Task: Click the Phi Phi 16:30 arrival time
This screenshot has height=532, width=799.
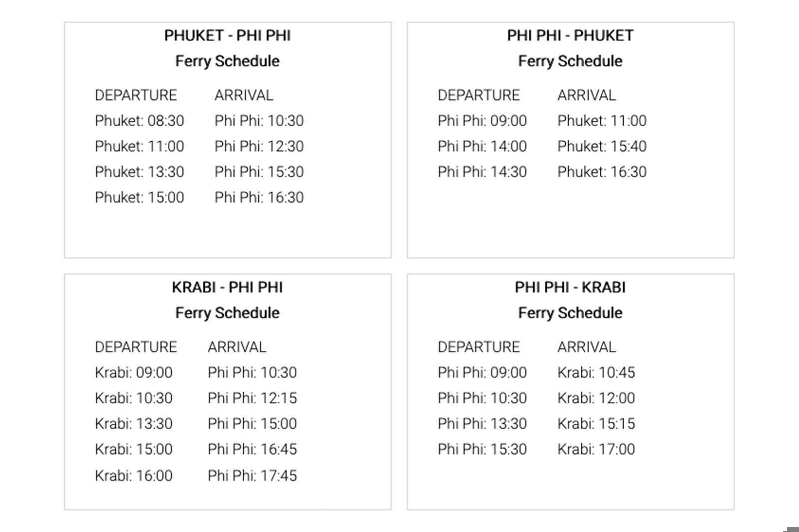Action: [259, 197]
